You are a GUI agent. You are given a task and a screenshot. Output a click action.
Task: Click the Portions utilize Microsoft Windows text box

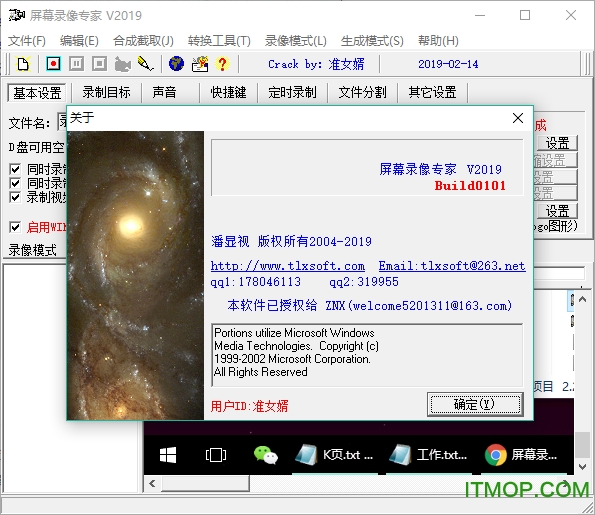pyautogui.click(x=367, y=355)
